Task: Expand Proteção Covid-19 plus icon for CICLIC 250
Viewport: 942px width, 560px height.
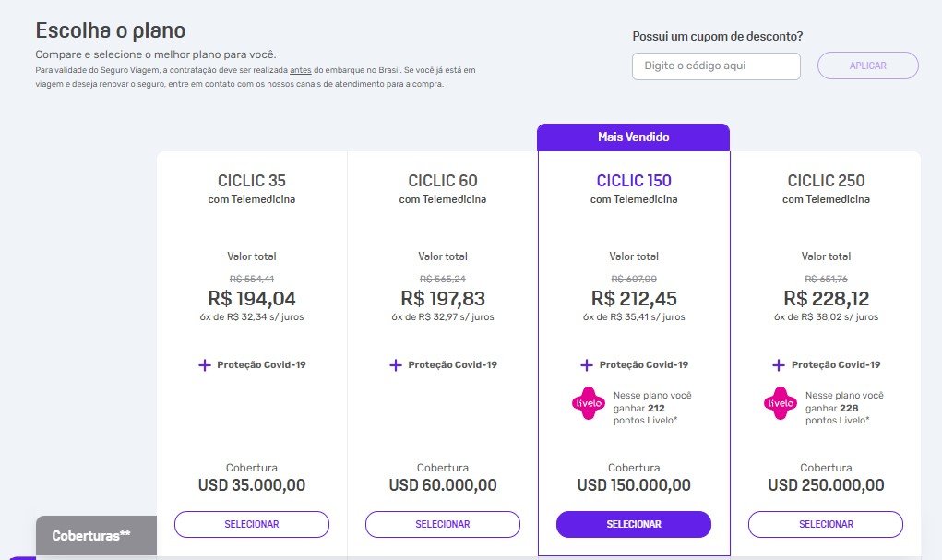Action: (779, 365)
